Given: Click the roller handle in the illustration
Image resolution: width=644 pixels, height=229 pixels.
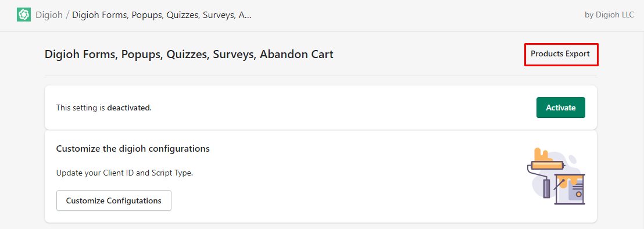Looking at the screenshot, I should 547,189.
